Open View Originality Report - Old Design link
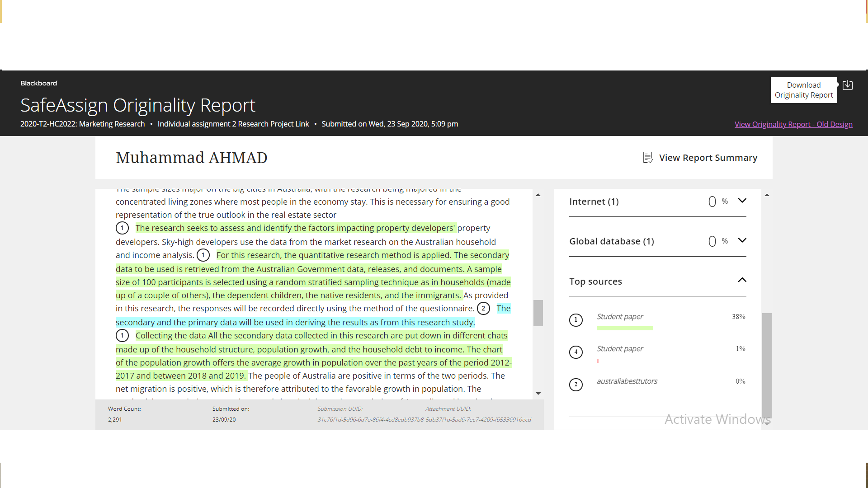The width and height of the screenshot is (868, 488). pos(793,124)
